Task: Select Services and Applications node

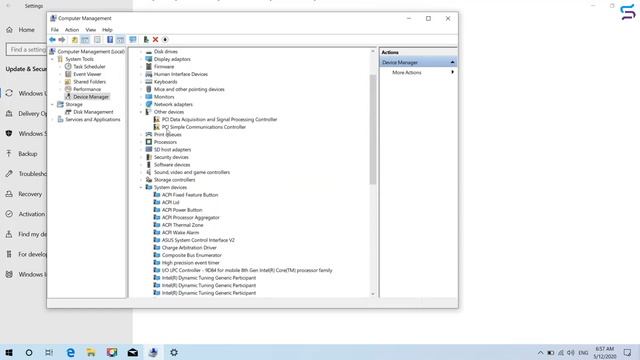Action: tap(93, 120)
